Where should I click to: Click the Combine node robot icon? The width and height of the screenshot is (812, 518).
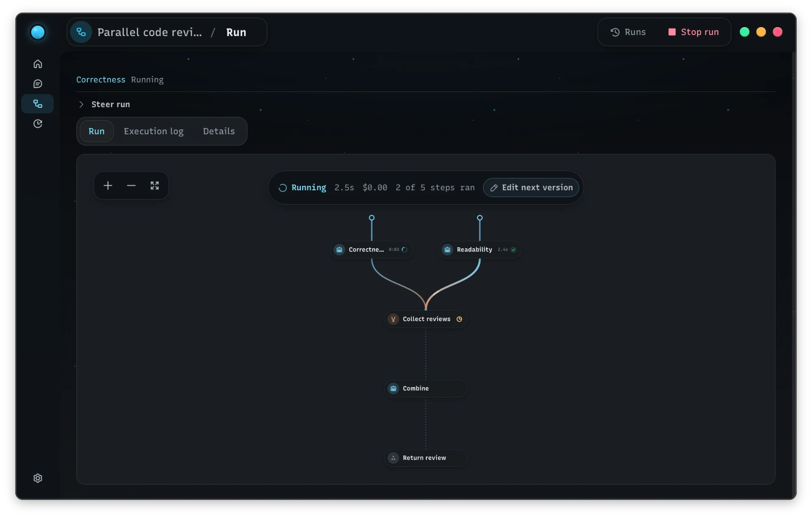(393, 389)
